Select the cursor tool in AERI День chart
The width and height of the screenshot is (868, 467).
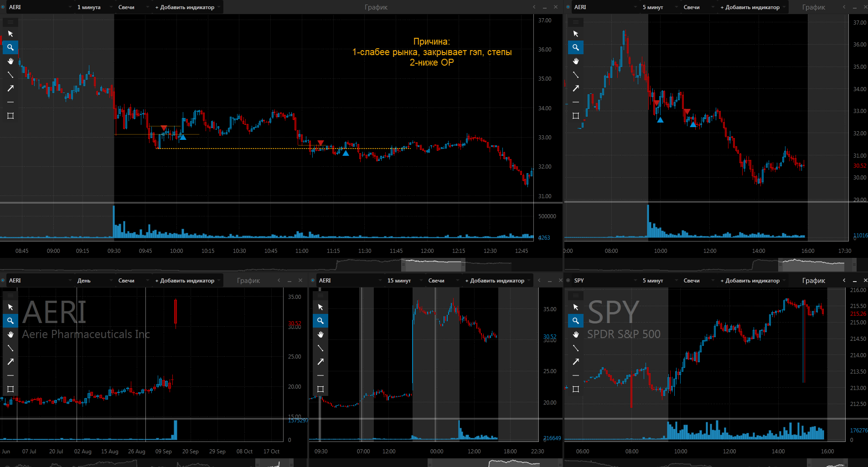tap(10, 307)
